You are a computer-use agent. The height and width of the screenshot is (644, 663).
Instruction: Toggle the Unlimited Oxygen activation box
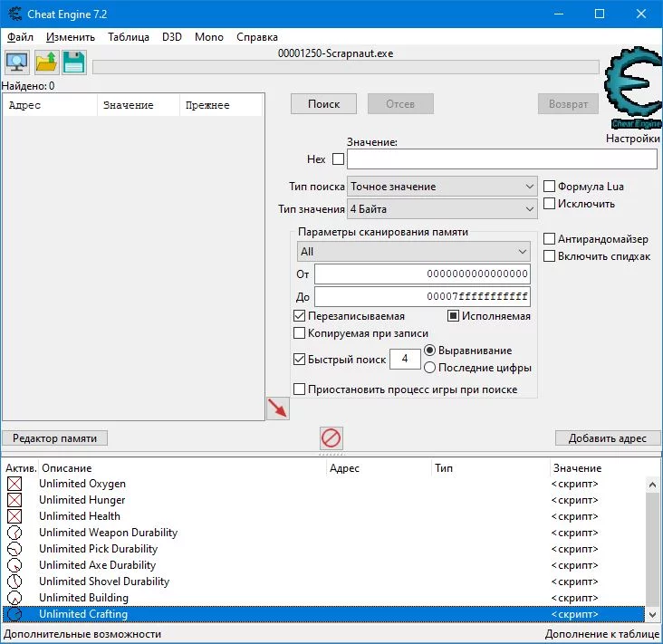[14, 484]
